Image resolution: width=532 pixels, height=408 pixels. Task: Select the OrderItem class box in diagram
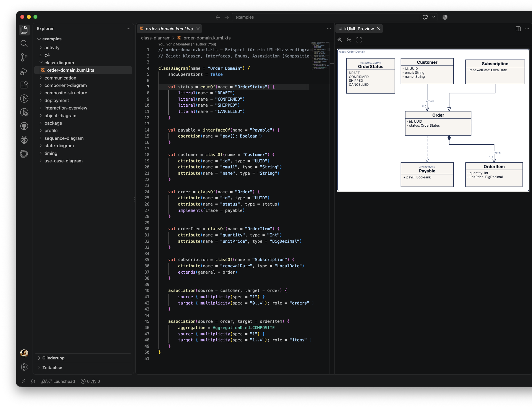494,175
